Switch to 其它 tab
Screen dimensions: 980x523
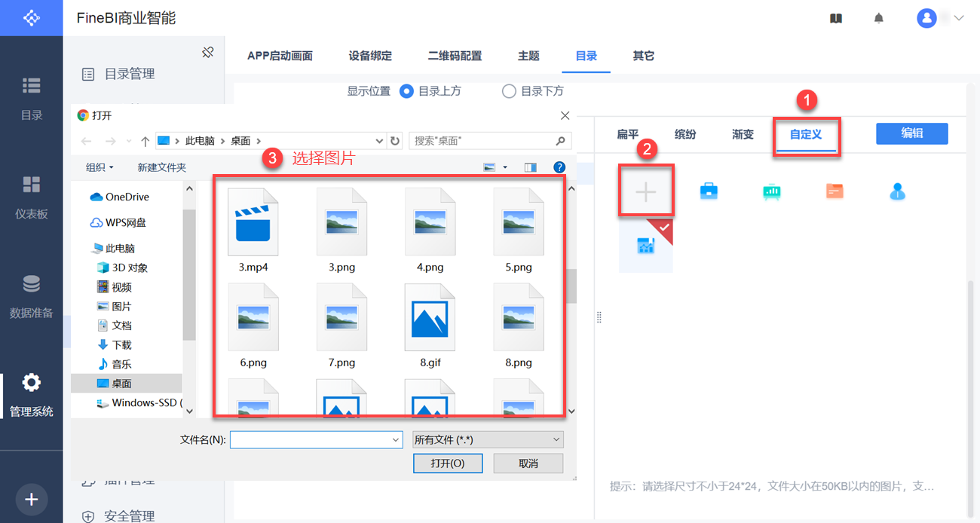(644, 56)
